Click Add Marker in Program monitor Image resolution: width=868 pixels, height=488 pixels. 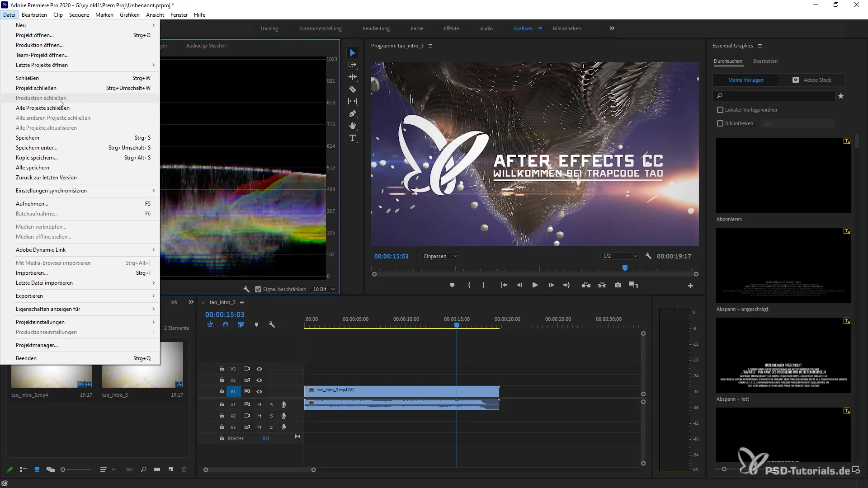click(452, 285)
